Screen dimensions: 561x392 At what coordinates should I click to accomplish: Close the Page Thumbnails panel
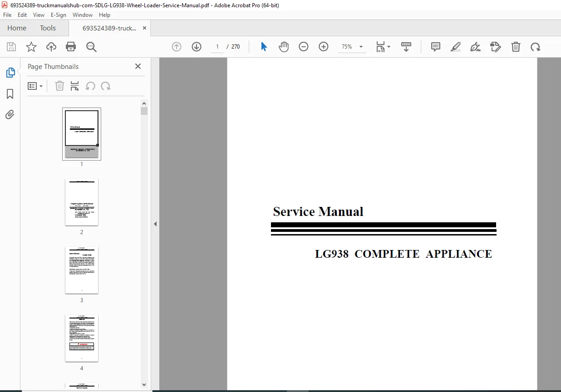(138, 66)
